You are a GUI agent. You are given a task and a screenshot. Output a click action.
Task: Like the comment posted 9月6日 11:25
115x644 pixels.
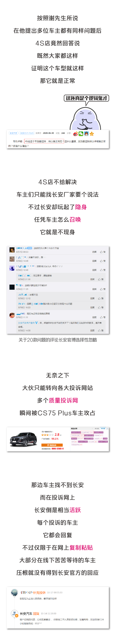click(x=103, y=289)
